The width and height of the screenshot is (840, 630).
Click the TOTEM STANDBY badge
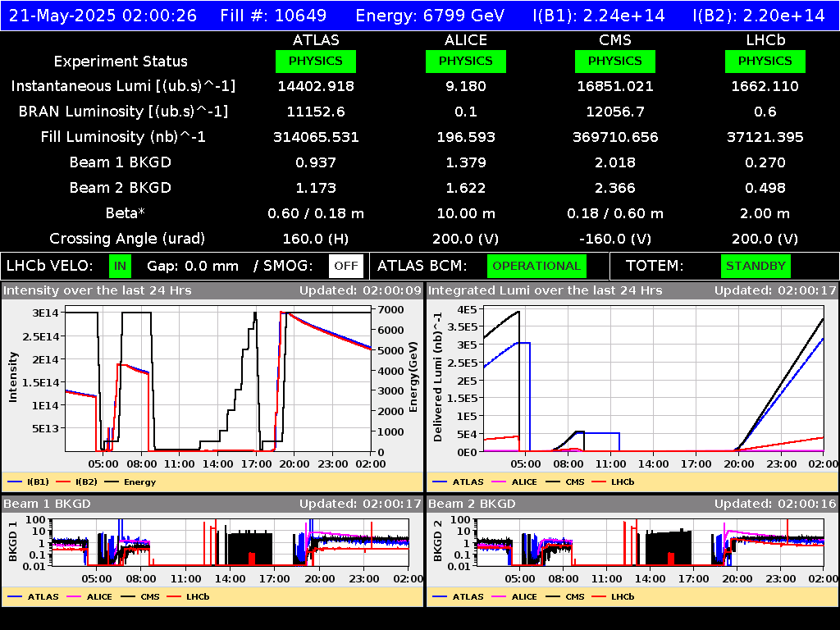tap(756, 267)
